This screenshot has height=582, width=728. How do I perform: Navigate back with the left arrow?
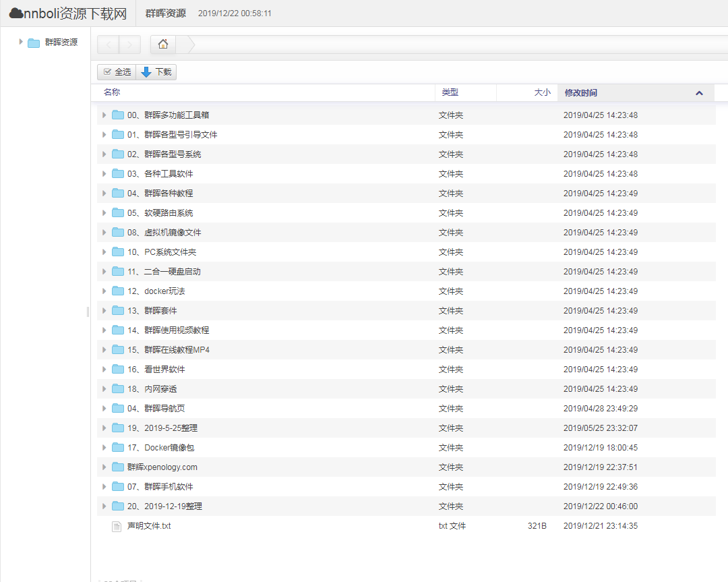108,45
